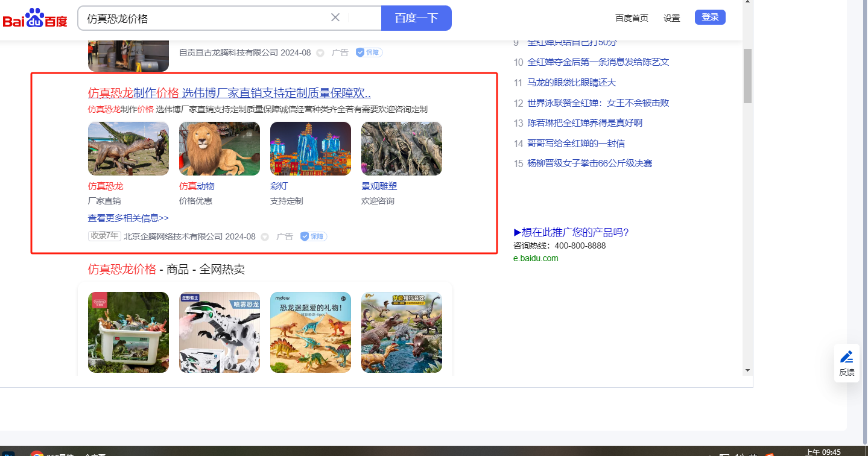The image size is (868, 456).
Task: Open the 百度首页 link
Action: tap(632, 18)
